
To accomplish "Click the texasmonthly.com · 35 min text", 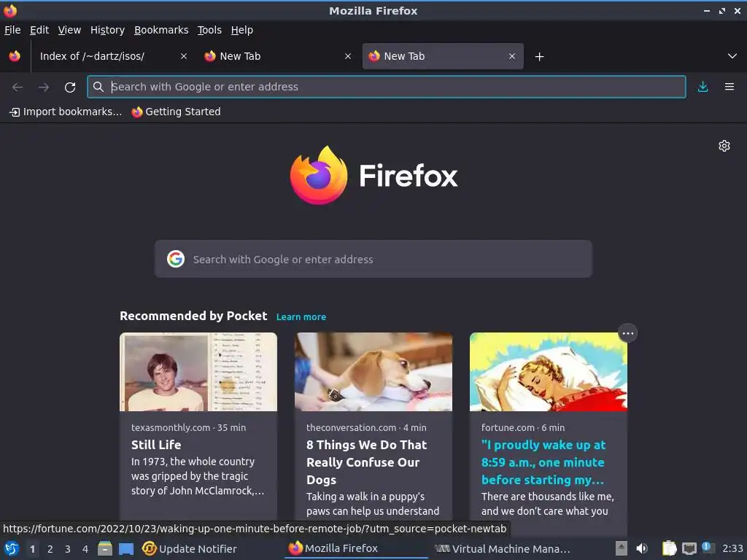I will (x=189, y=427).
